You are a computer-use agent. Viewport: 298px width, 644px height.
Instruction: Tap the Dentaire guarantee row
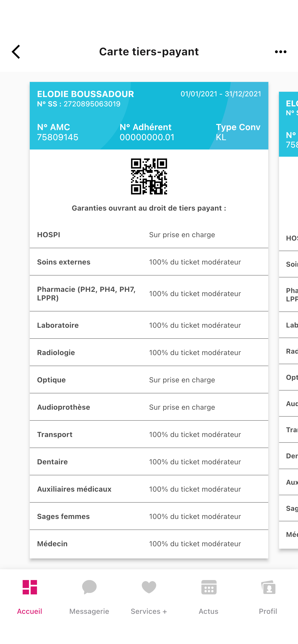tap(149, 462)
